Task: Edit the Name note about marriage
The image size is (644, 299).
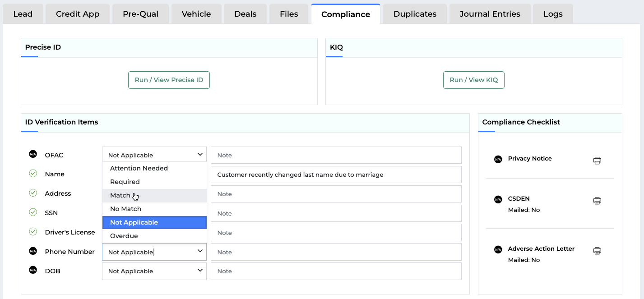Action: [336, 175]
